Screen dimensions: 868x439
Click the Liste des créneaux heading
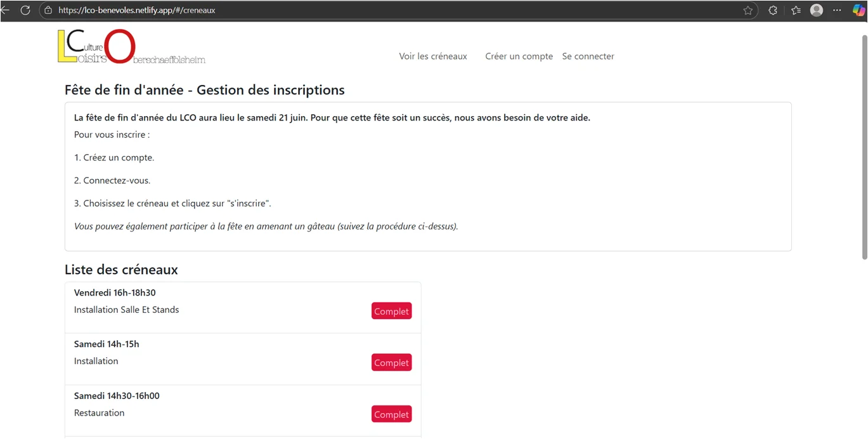click(x=121, y=270)
